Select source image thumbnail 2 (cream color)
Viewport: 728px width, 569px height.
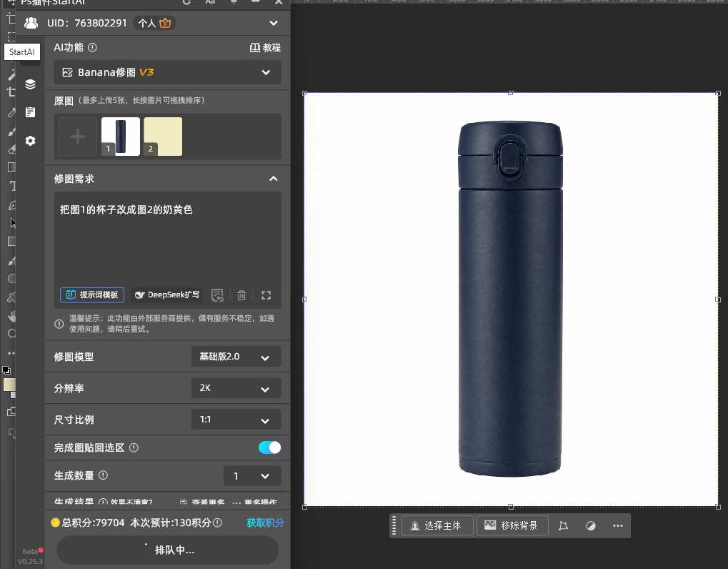[163, 137]
